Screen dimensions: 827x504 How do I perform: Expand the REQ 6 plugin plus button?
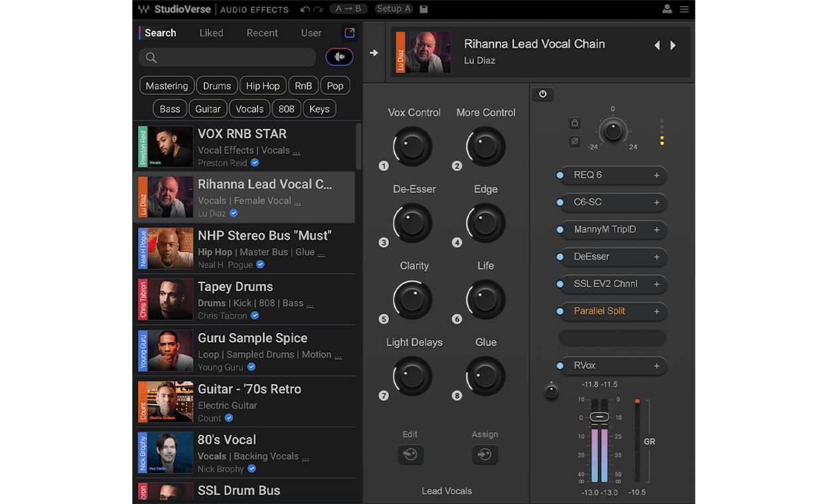656,175
